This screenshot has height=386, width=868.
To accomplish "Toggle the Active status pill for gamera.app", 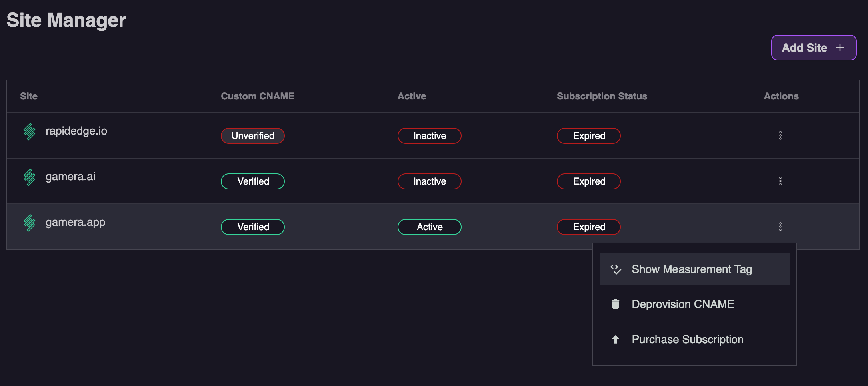I will tap(429, 227).
